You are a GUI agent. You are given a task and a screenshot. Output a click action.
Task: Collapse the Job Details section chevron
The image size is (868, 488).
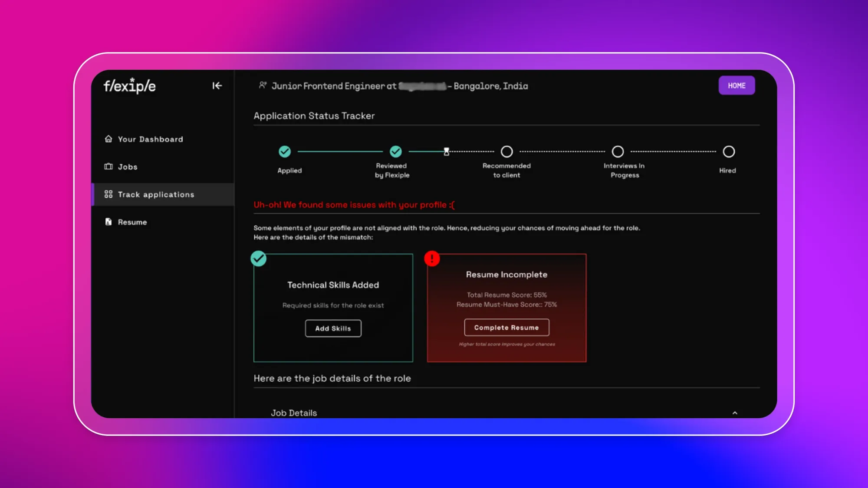[x=735, y=413]
